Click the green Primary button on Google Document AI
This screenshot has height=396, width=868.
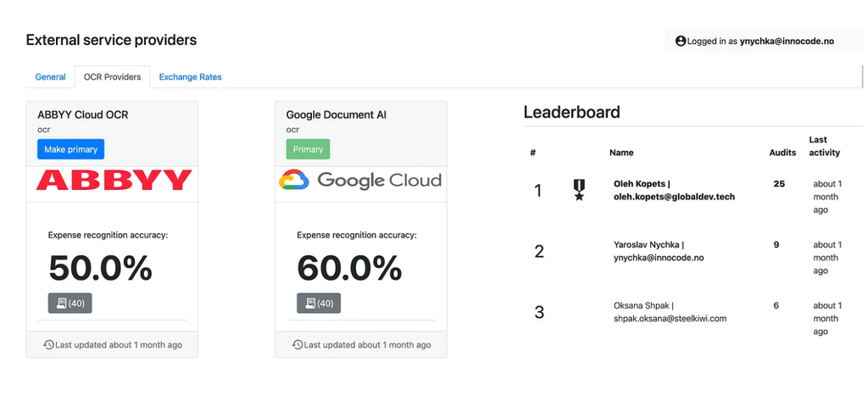(x=308, y=149)
